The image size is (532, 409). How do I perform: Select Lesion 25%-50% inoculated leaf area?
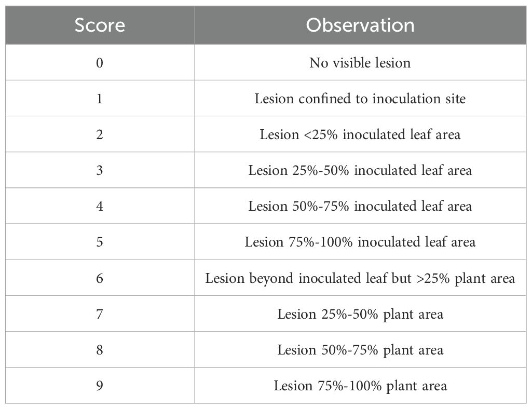pos(360,170)
